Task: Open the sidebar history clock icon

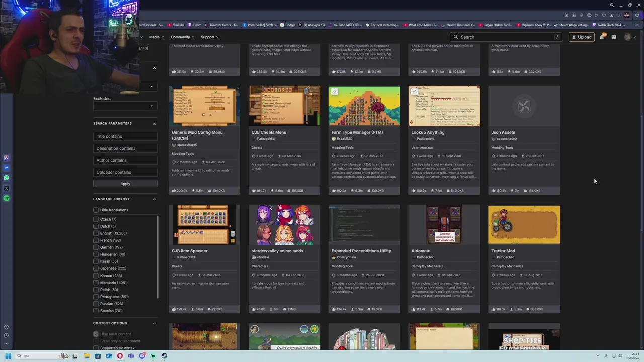Action: point(6,335)
